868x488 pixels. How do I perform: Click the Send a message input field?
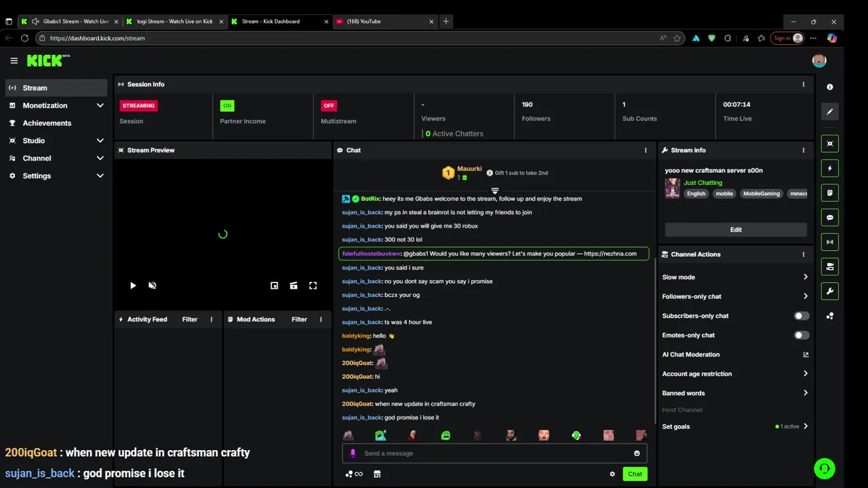coord(494,453)
